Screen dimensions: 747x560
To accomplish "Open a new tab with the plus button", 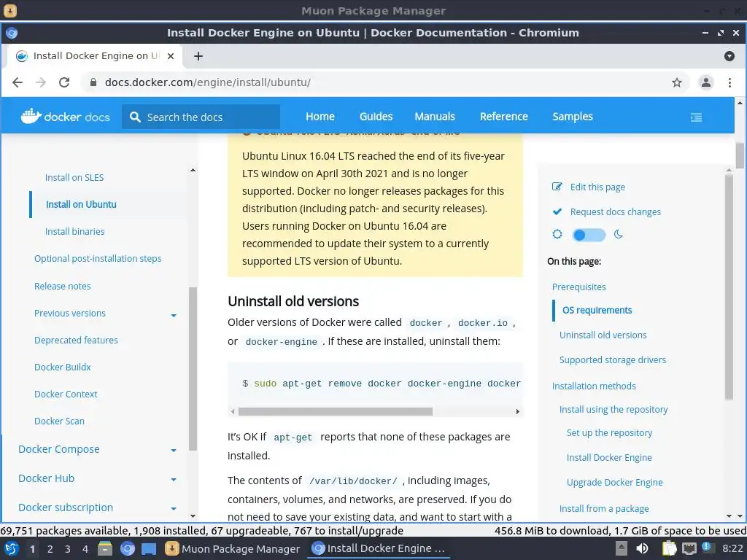I will point(198,56).
